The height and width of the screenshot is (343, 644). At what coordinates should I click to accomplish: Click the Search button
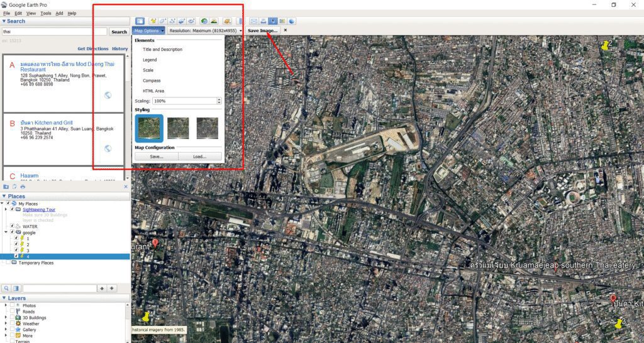click(119, 31)
